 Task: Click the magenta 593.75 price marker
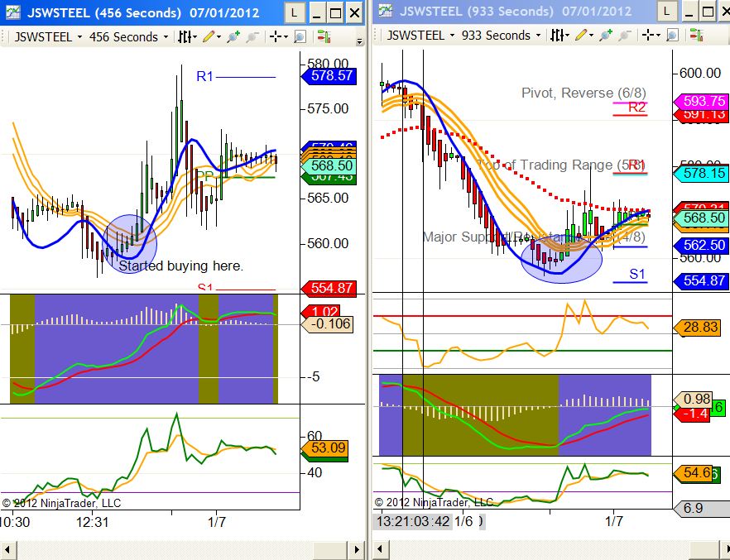(x=702, y=101)
